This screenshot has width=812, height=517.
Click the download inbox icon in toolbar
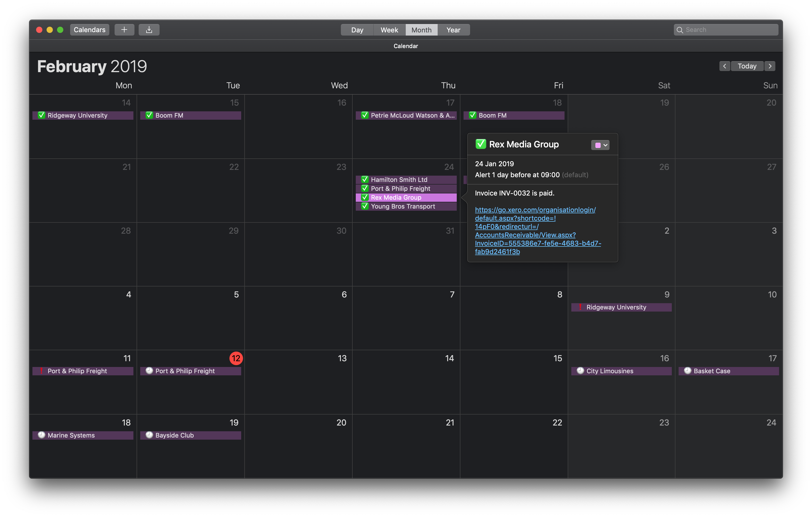point(149,30)
